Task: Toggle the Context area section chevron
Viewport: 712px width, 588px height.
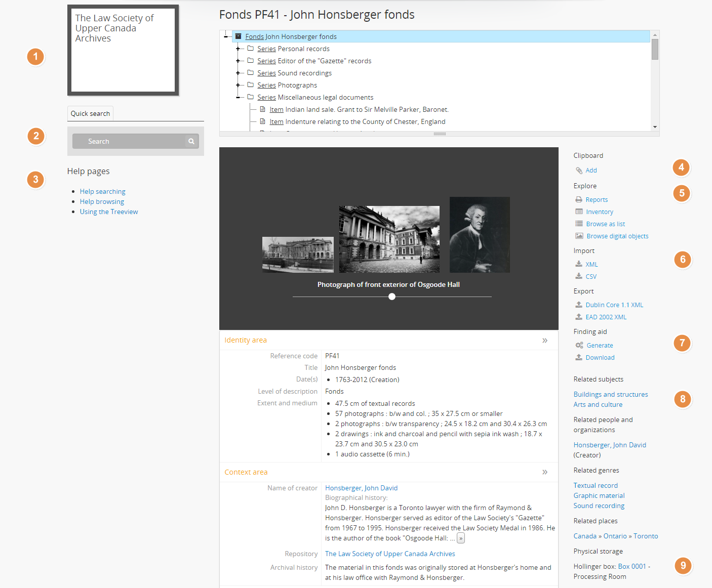Action: [x=545, y=472]
